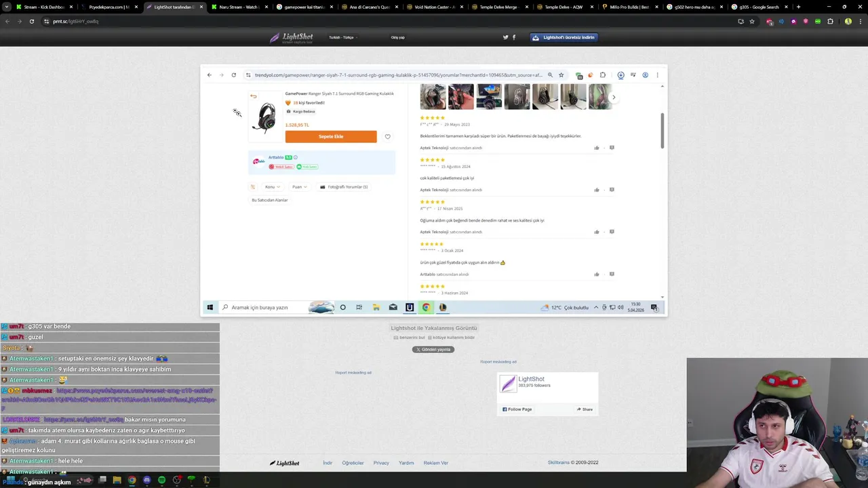Click the prnt.sc link in LORDELORD2's chat message
The image size is (868, 488).
[83, 420]
